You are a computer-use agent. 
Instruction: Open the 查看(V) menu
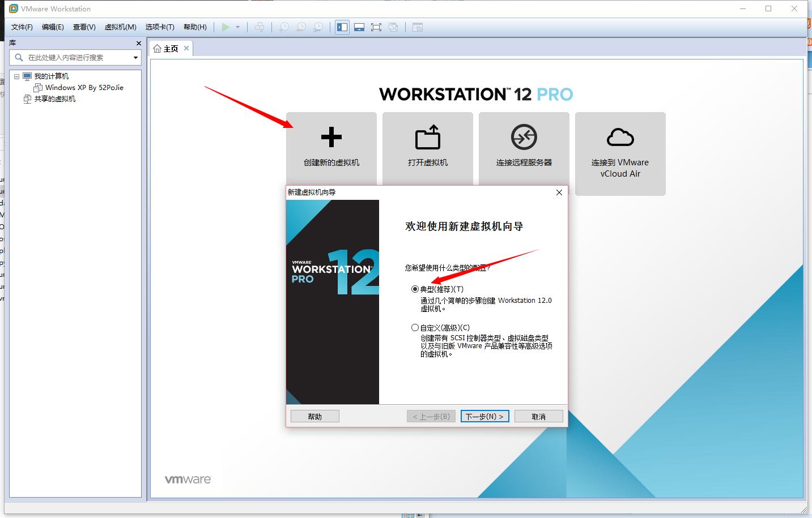click(x=84, y=27)
